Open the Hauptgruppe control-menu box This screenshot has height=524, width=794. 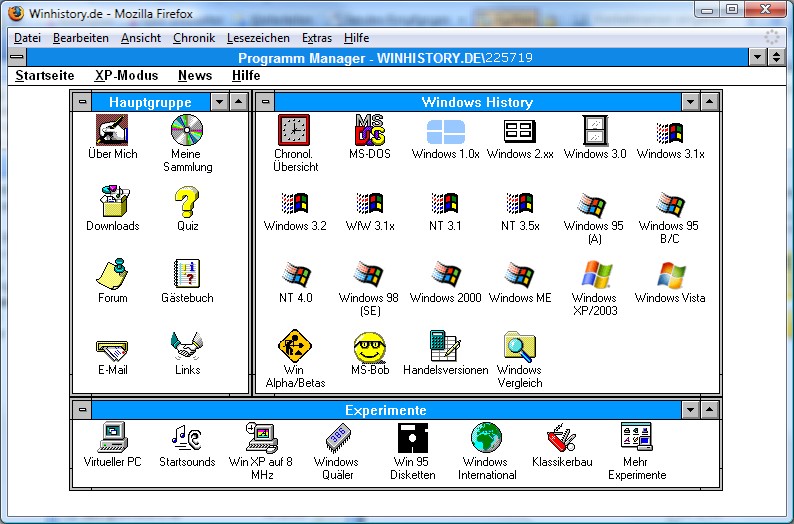(x=82, y=102)
